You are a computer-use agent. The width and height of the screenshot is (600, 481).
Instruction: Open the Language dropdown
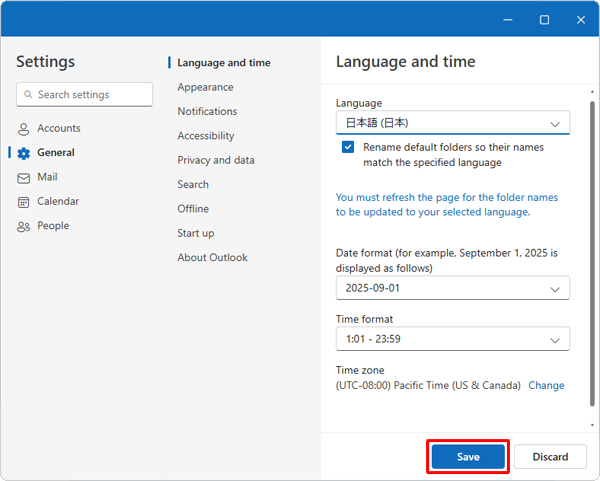point(453,123)
